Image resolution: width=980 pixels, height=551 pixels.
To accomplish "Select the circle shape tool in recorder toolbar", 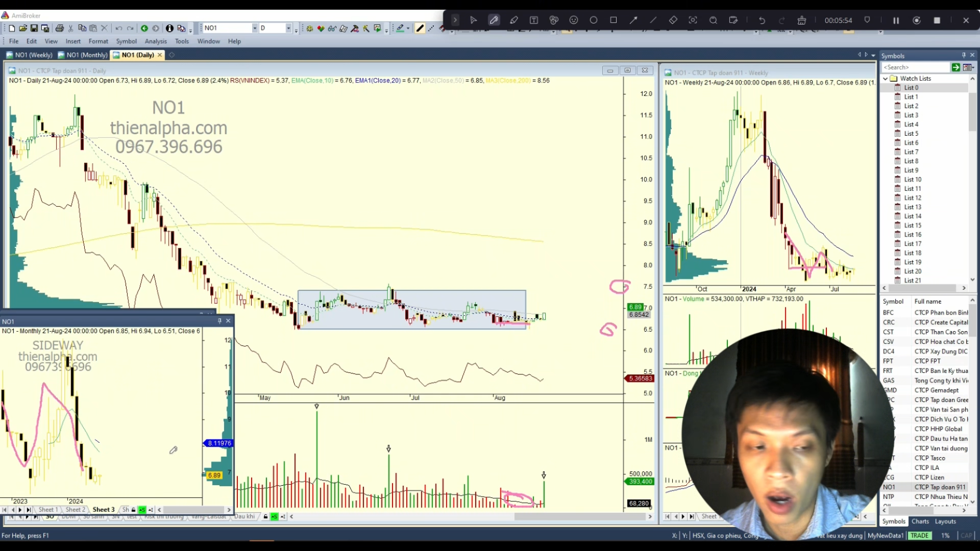I will click(x=594, y=20).
